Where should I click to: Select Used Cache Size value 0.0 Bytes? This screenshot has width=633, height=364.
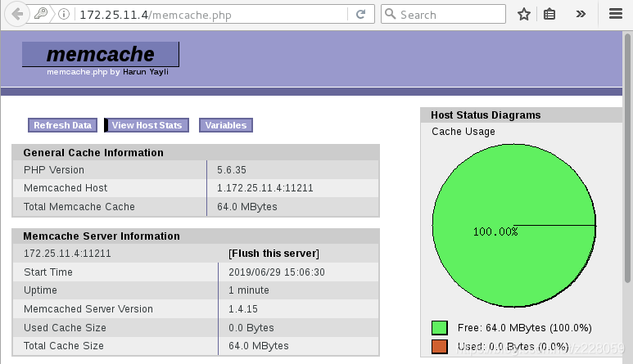click(x=251, y=328)
